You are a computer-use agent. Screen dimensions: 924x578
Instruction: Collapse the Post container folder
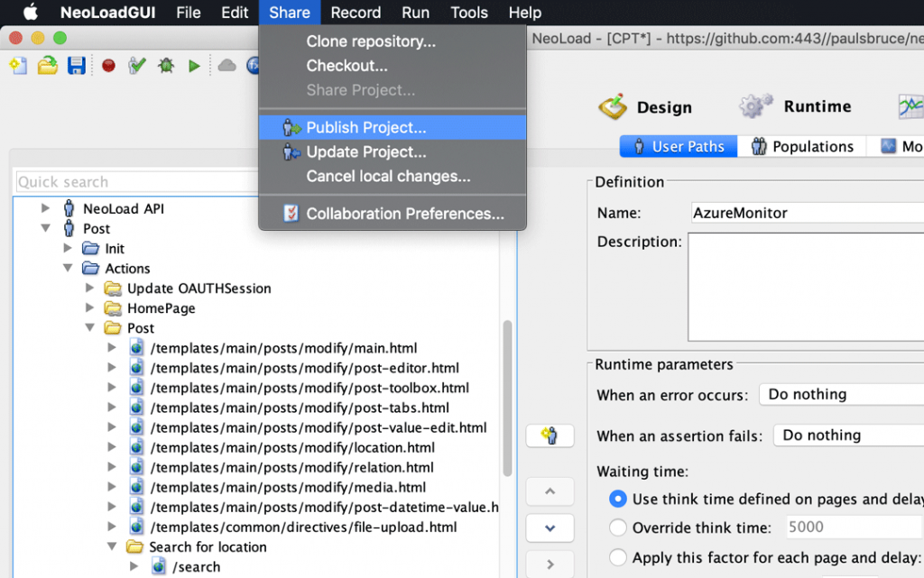pyautogui.click(x=89, y=327)
